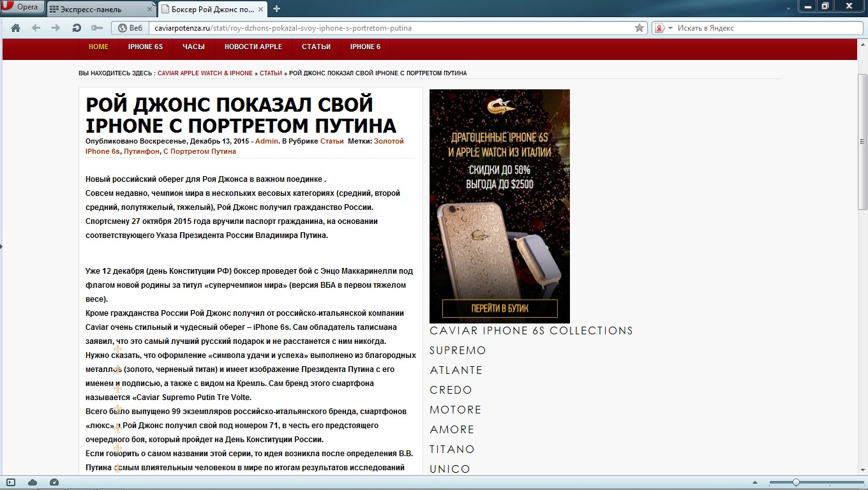Open the С Портретом Путина tag
This screenshot has width=868, height=490.
point(200,151)
